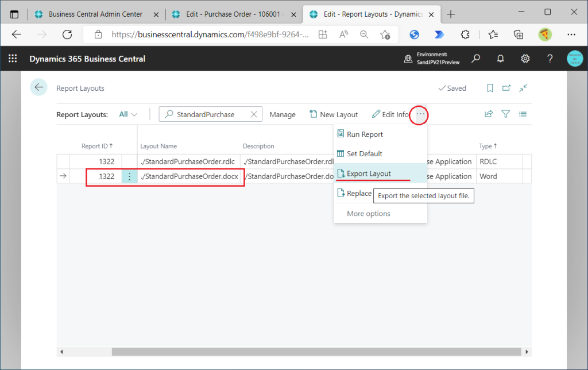Open the user account avatar in Business Central
Viewport: 588px width, 370px height.
point(574,59)
